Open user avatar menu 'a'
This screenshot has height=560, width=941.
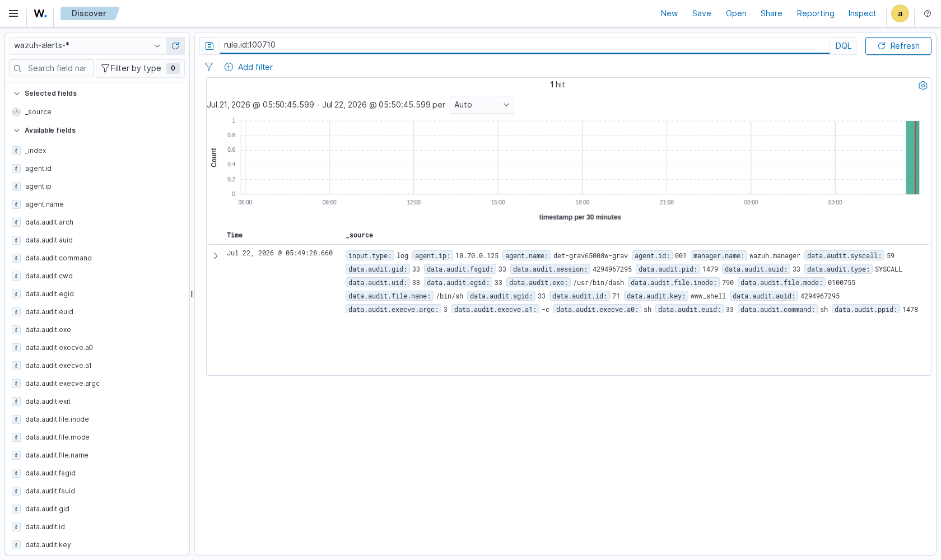(900, 13)
